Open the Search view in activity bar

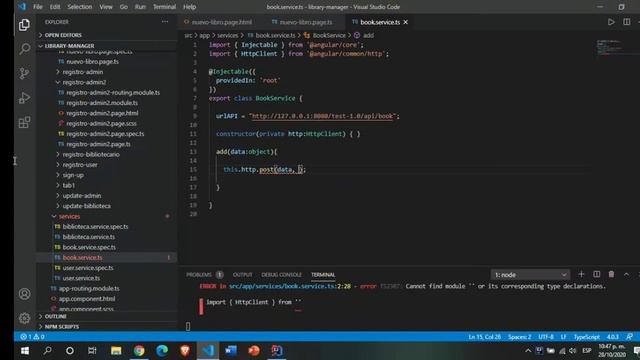point(24,49)
